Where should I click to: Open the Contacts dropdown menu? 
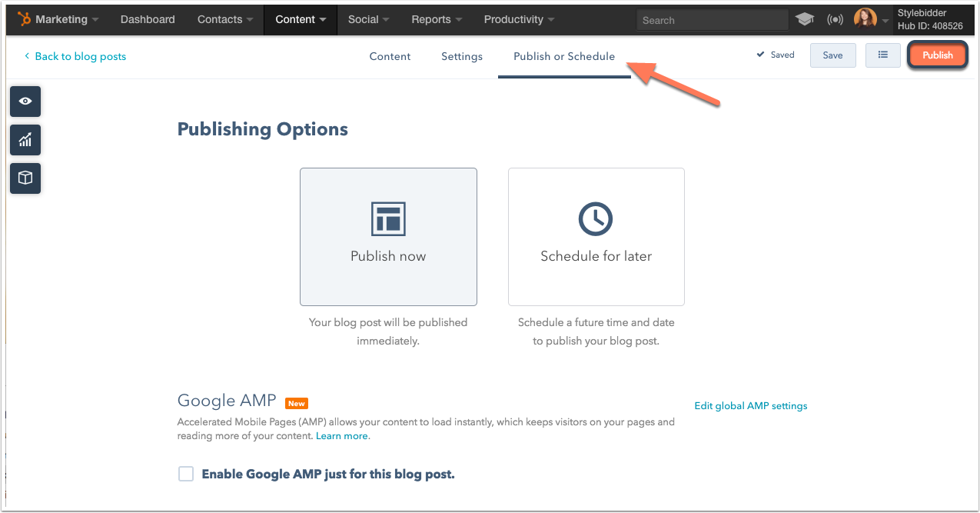tap(224, 19)
